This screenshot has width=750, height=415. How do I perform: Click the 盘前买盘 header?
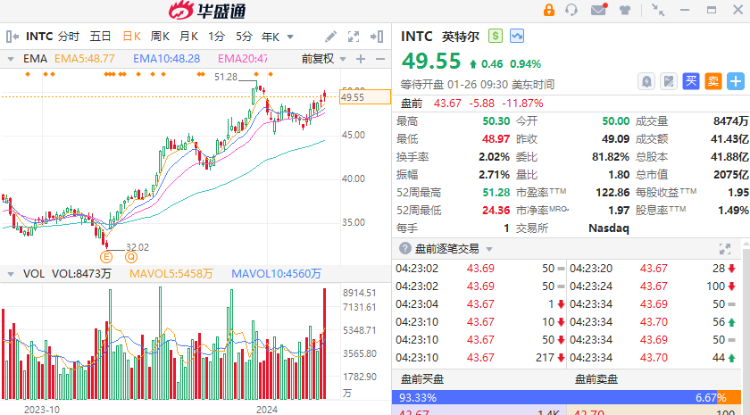coord(422,380)
